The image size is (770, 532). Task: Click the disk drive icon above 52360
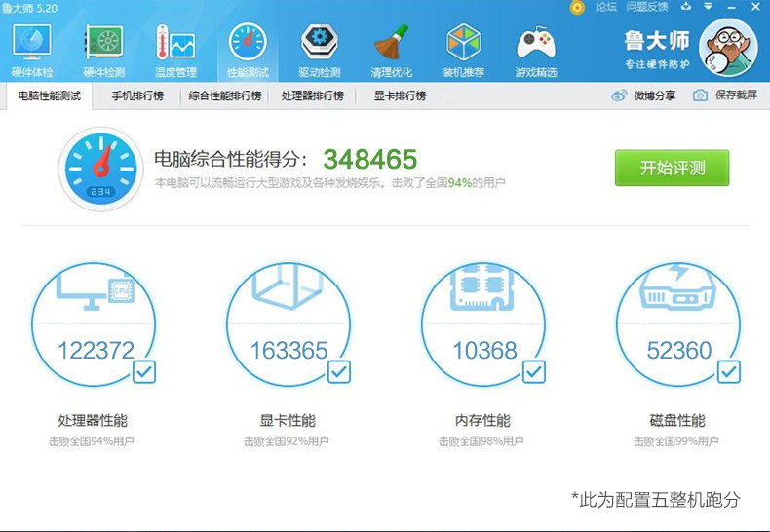click(x=677, y=287)
